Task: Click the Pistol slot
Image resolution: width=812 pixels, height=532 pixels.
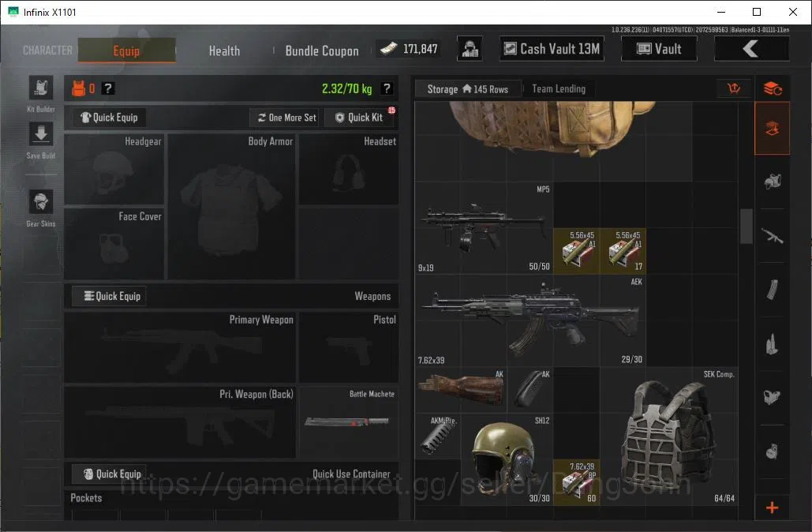Action: pyautogui.click(x=349, y=347)
